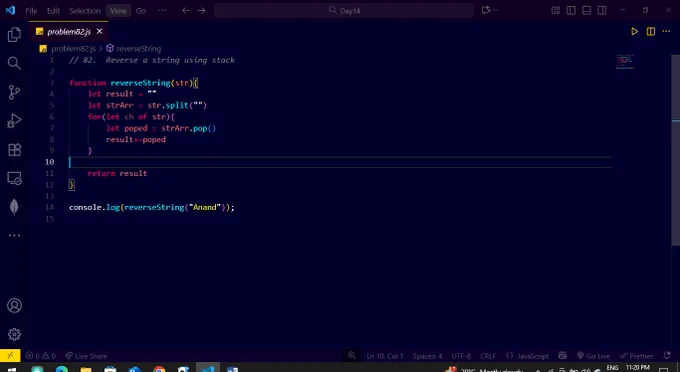The height and width of the screenshot is (372, 680).
Task: Open the Explorer view in activity bar
Action: point(14,35)
